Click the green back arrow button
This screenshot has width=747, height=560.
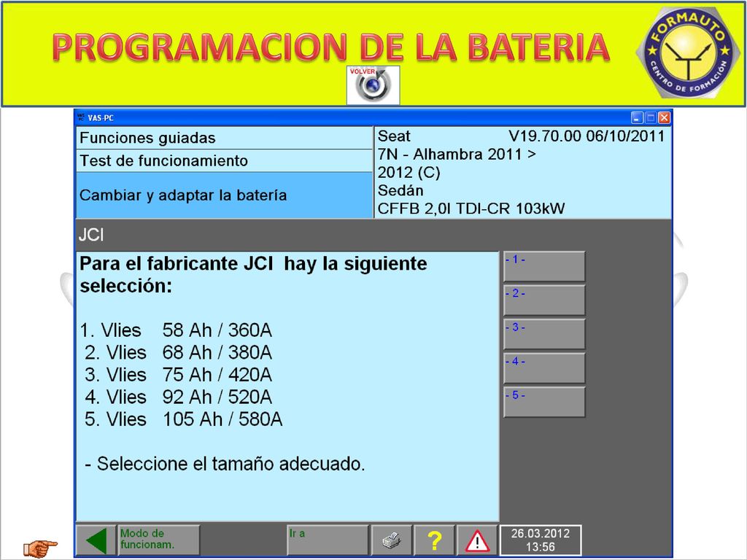(96, 540)
